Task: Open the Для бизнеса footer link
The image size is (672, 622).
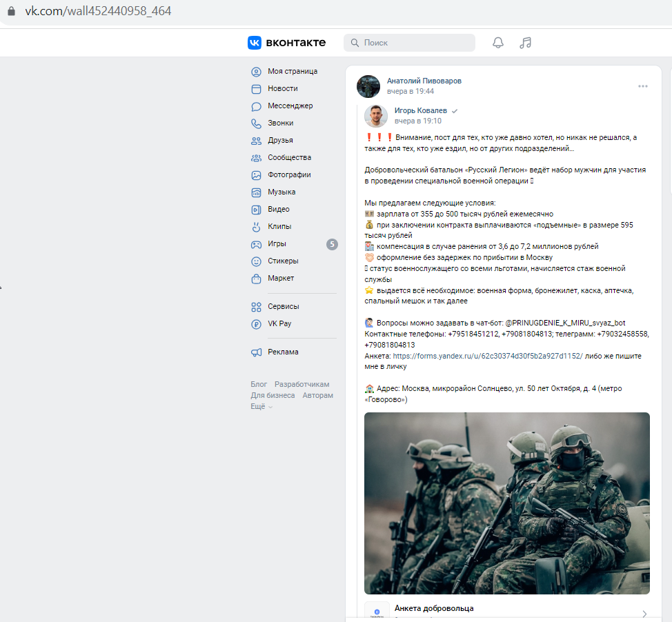Action: 273,395
